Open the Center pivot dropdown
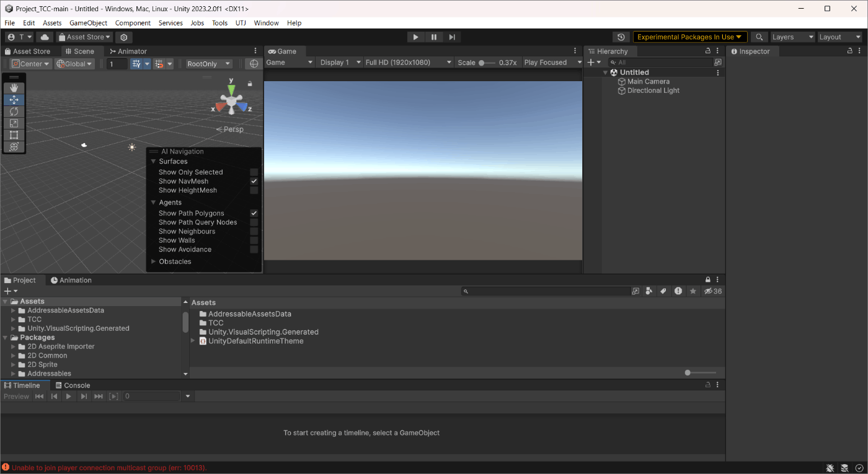 (x=31, y=64)
